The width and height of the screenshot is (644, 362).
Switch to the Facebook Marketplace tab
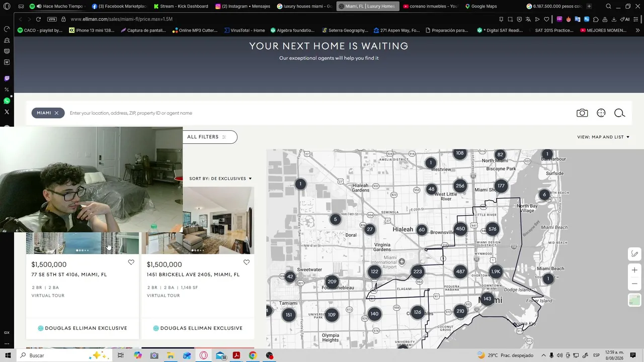tap(119, 6)
